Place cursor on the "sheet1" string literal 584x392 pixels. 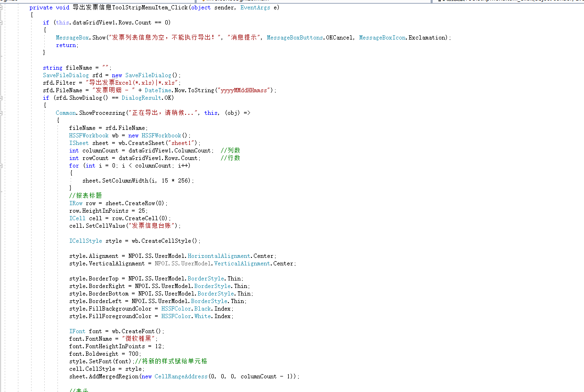point(184,143)
